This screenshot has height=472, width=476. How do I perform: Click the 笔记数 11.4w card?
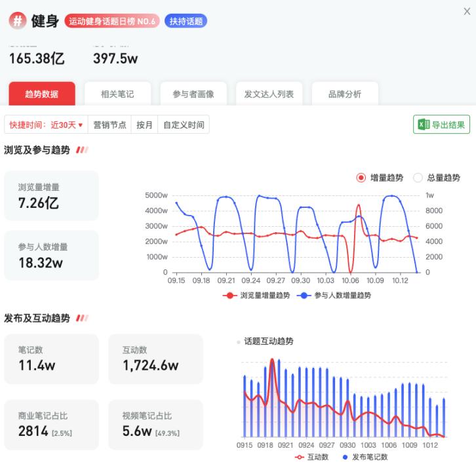tap(51, 359)
